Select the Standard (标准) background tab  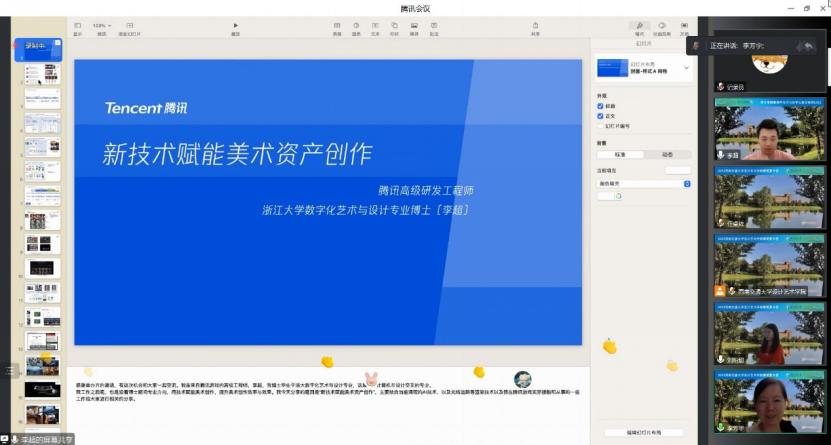(621, 155)
